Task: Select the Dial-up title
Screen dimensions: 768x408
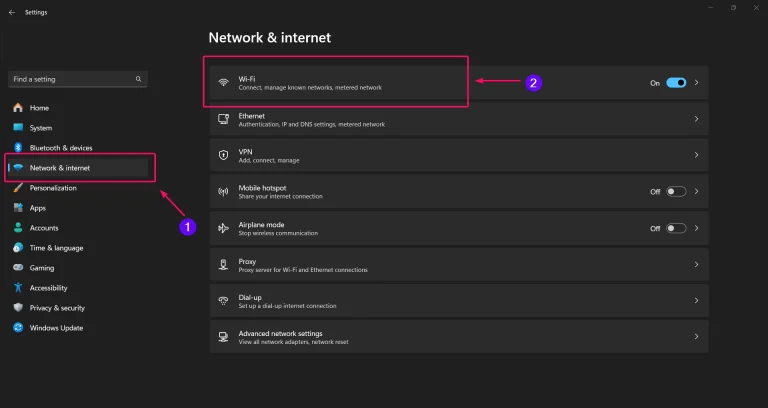Action: click(250, 297)
